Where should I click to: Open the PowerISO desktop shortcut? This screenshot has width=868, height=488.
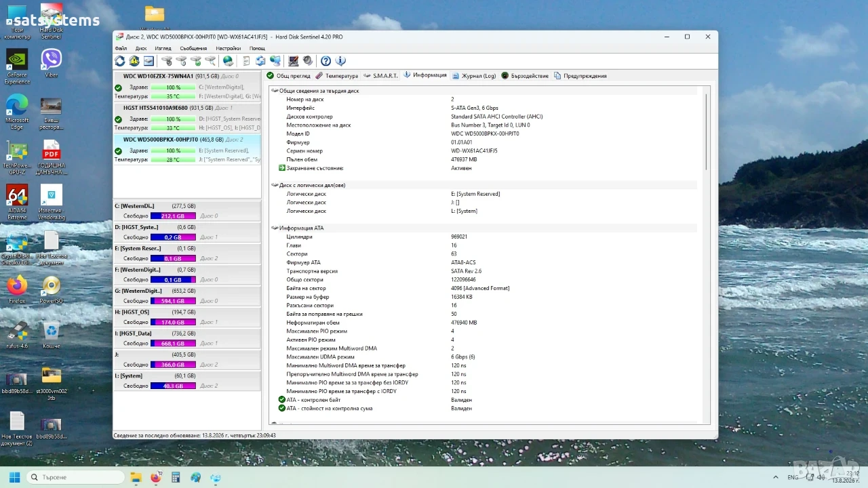[52, 289]
